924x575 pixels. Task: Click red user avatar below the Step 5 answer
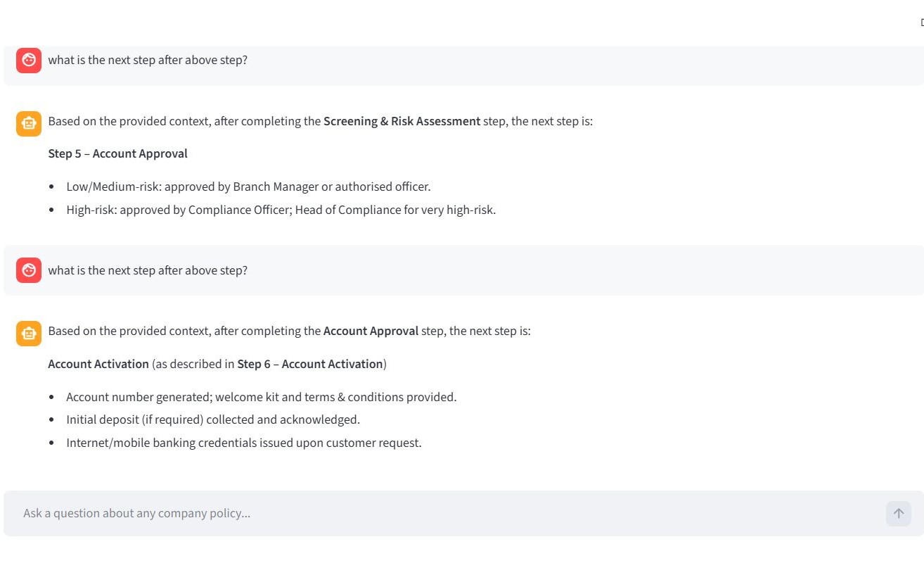point(29,270)
